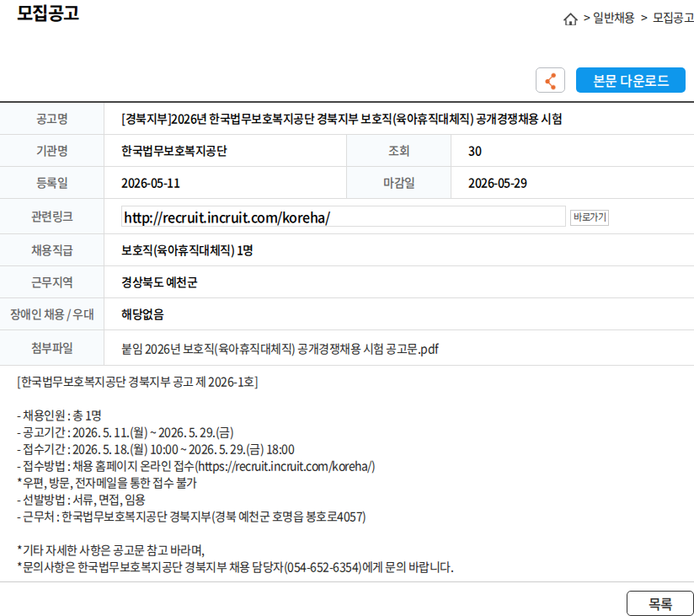Image resolution: width=694 pixels, height=616 pixels.
Task: Click the 관련링크 row label
Action: pyautogui.click(x=51, y=217)
